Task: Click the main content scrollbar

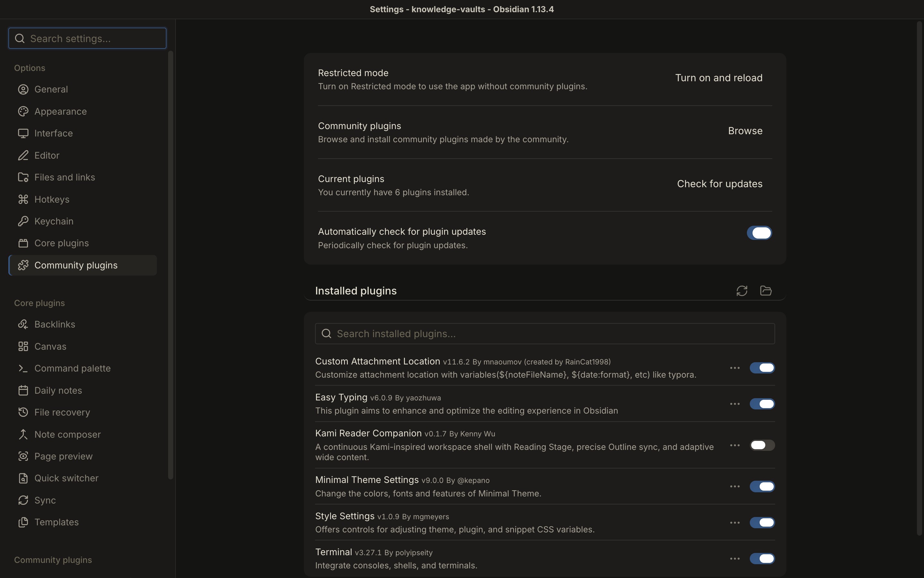Action: 920,278
